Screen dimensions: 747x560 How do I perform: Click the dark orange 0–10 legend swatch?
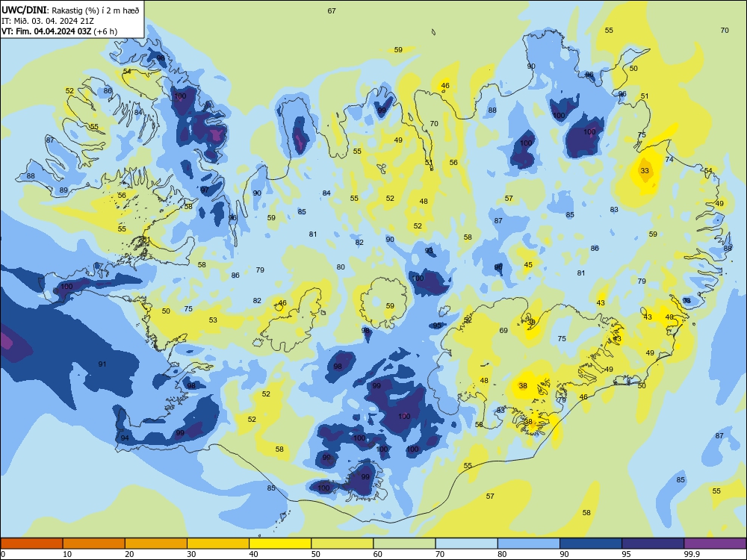tap(31, 544)
